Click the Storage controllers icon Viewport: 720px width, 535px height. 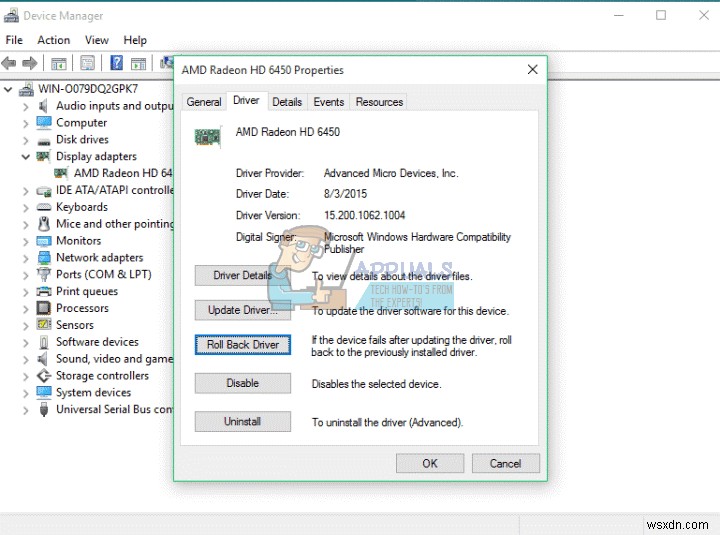[44, 376]
